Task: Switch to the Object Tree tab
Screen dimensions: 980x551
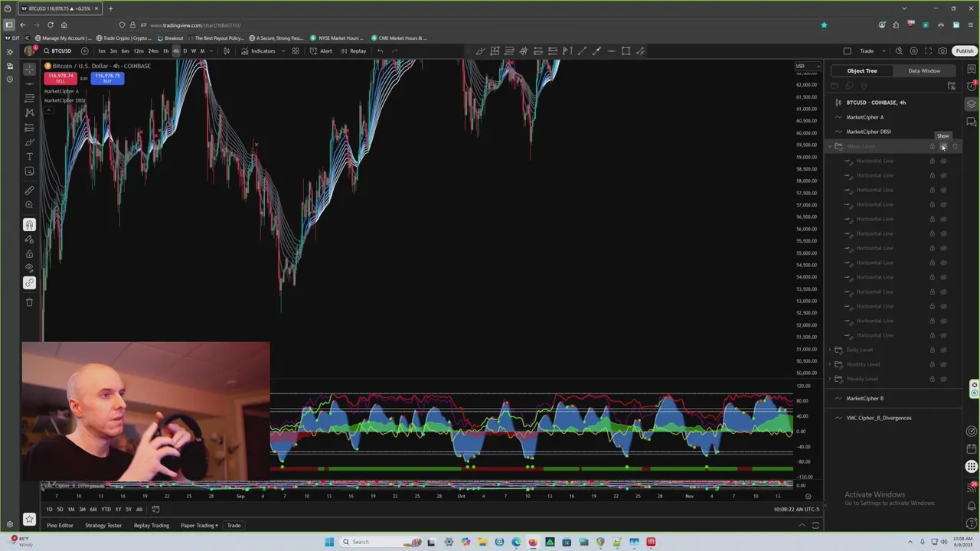Action: click(x=861, y=70)
